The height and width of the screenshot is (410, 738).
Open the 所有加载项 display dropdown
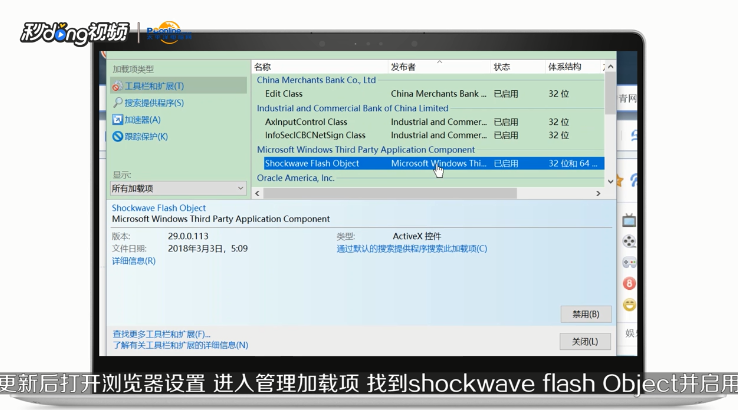[x=178, y=188]
